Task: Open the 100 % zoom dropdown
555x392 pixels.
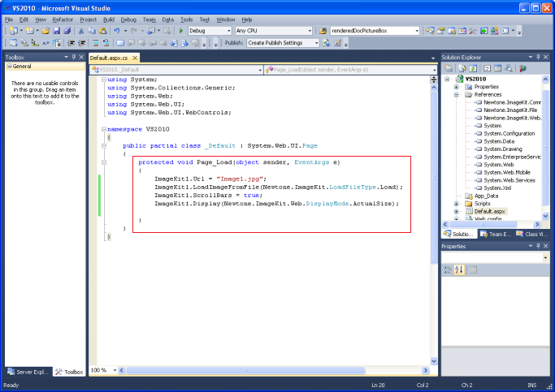Action: coord(115,370)
